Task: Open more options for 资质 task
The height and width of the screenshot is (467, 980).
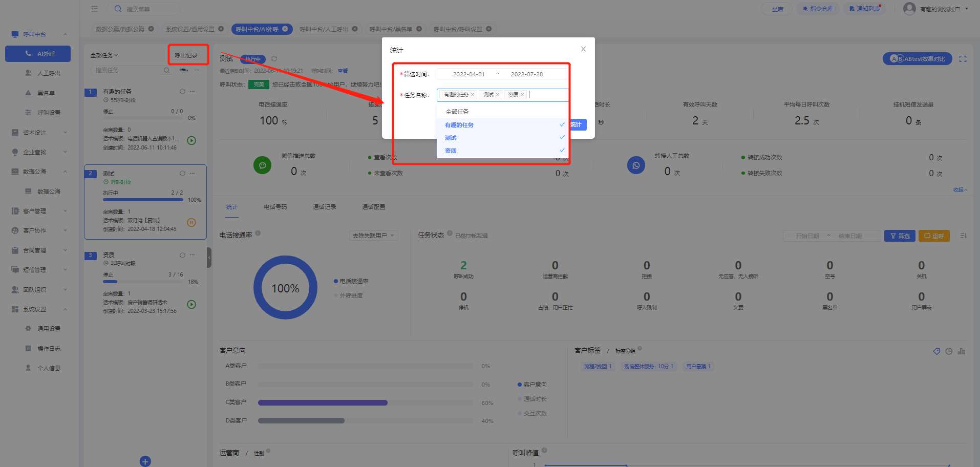Action: tap(193, 254)
